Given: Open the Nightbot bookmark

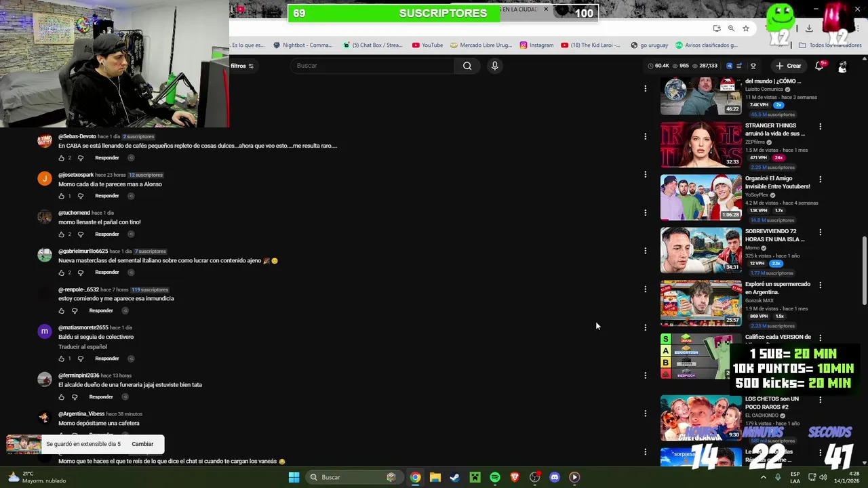Looking at the screenshot, I should coord(302,45).
